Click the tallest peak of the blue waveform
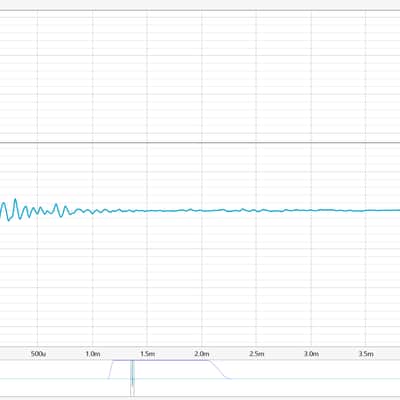Image resolution: width=400 pixels, height=400 pixels. 15,200
